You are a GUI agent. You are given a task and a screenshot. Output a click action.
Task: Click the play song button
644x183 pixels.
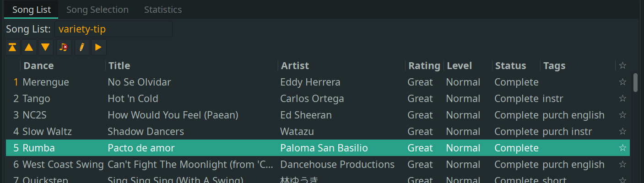coord(98,47)
